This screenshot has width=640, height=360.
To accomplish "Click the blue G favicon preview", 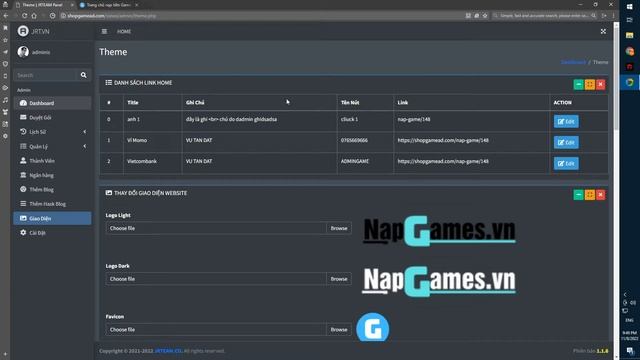I will 373,327.
